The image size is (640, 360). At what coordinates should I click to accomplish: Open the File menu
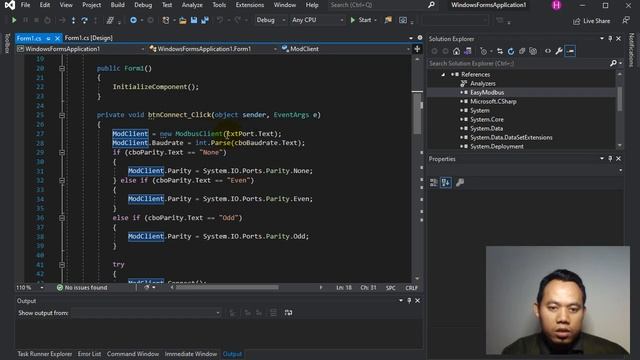point(25,5)
